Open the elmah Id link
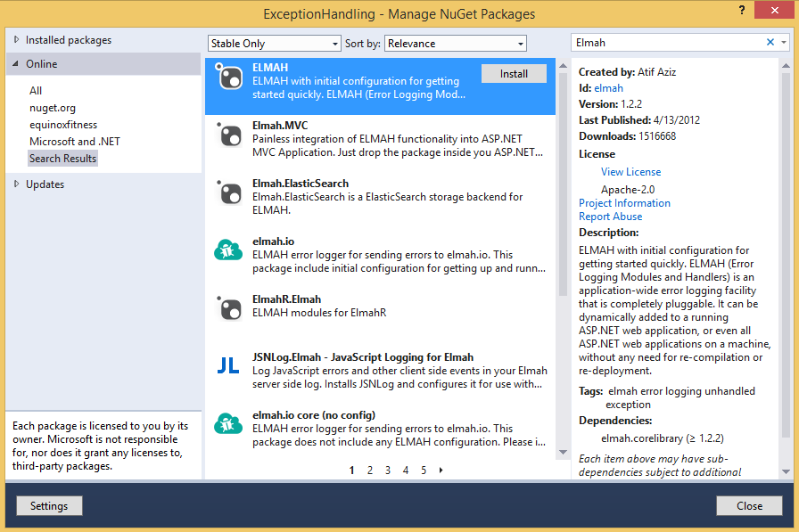799x532 pixels. 608,88
